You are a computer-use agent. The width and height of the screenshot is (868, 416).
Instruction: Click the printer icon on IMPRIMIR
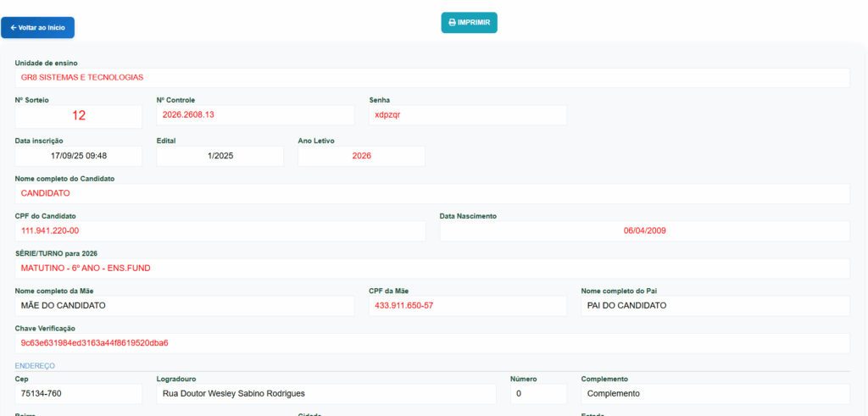pyautogui.click(x=452, y=23)
